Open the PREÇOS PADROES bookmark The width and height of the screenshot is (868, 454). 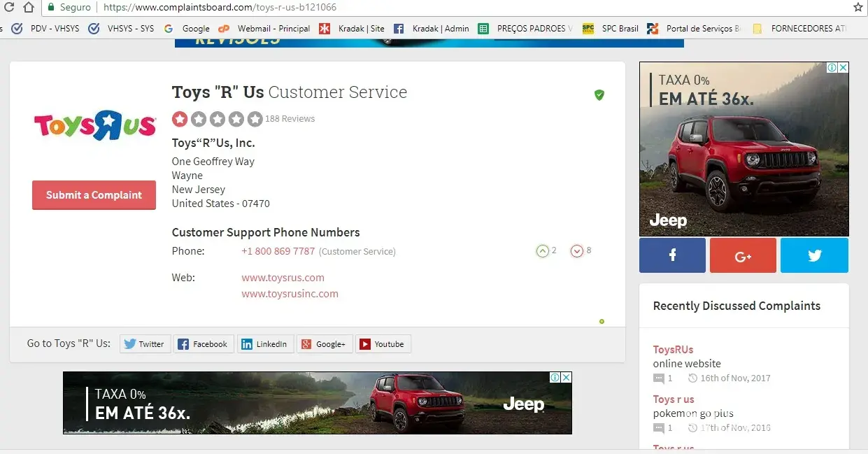tap(525, 29)
